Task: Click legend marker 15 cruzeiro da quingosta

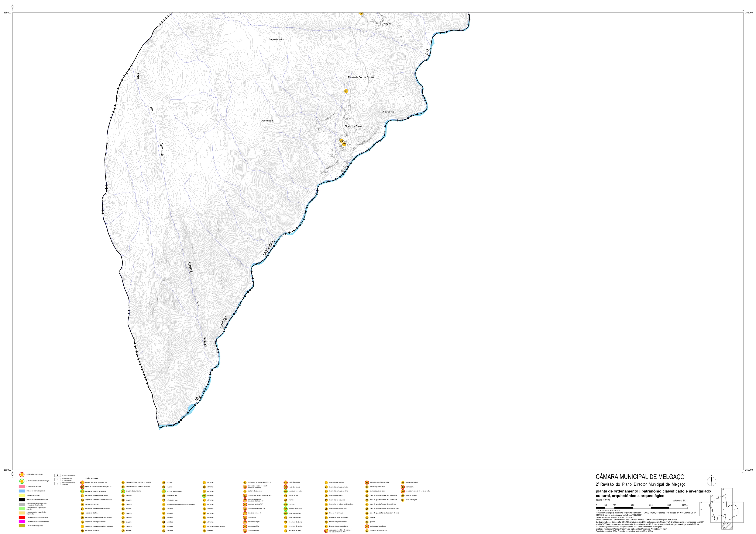Action: click(123, 491)
